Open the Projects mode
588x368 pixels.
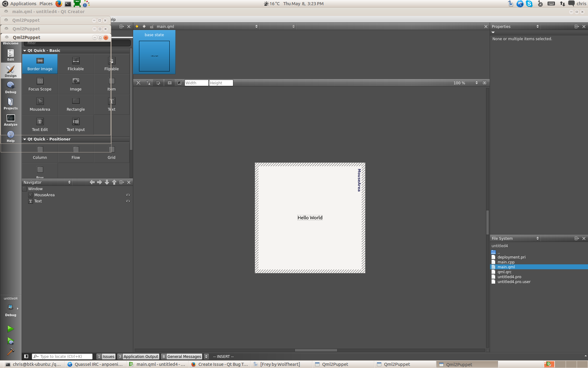(10, 104)
